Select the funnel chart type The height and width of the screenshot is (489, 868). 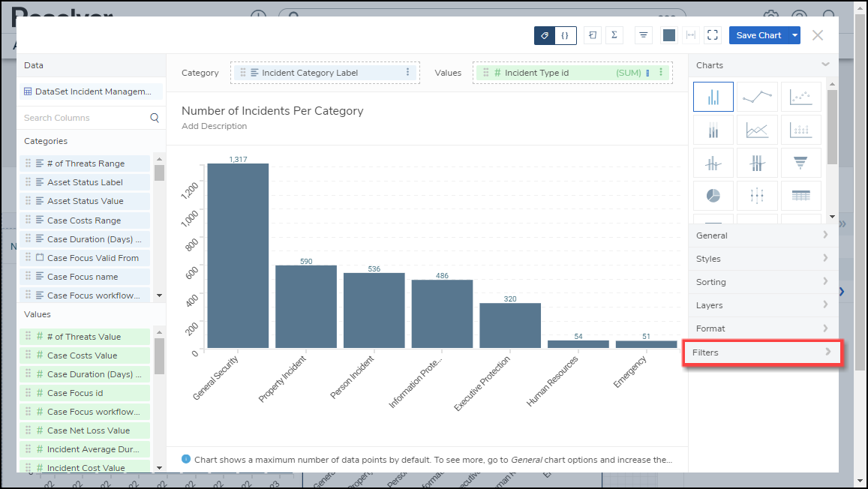pos(800,162)
